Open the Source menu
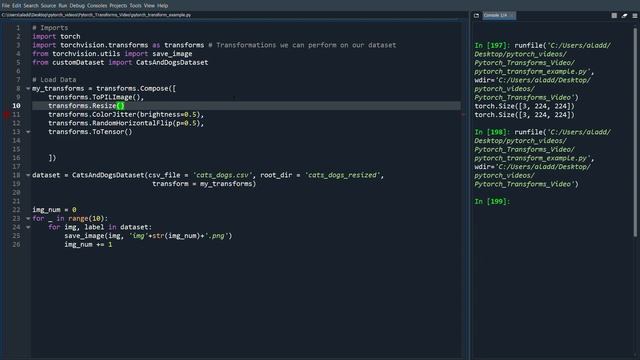 (48, 6)
